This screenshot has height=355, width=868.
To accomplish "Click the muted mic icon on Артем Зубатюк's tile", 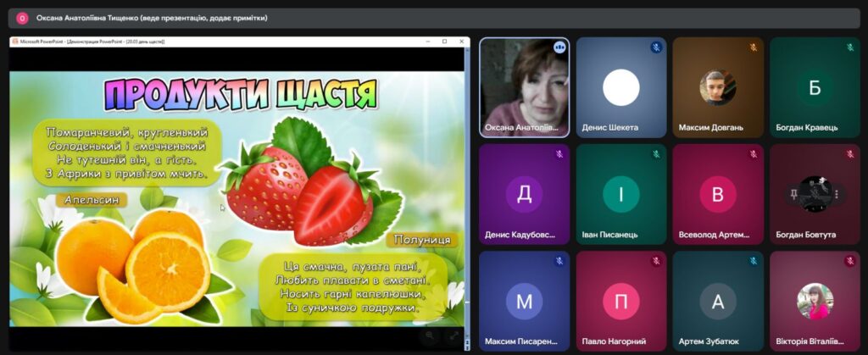I will point(752,262).
